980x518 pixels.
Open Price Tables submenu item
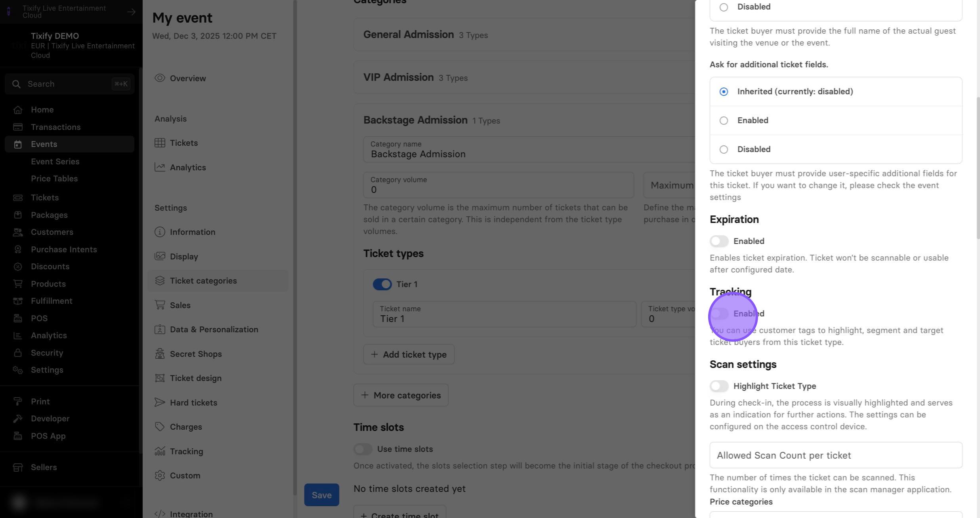tap(54, 179)
